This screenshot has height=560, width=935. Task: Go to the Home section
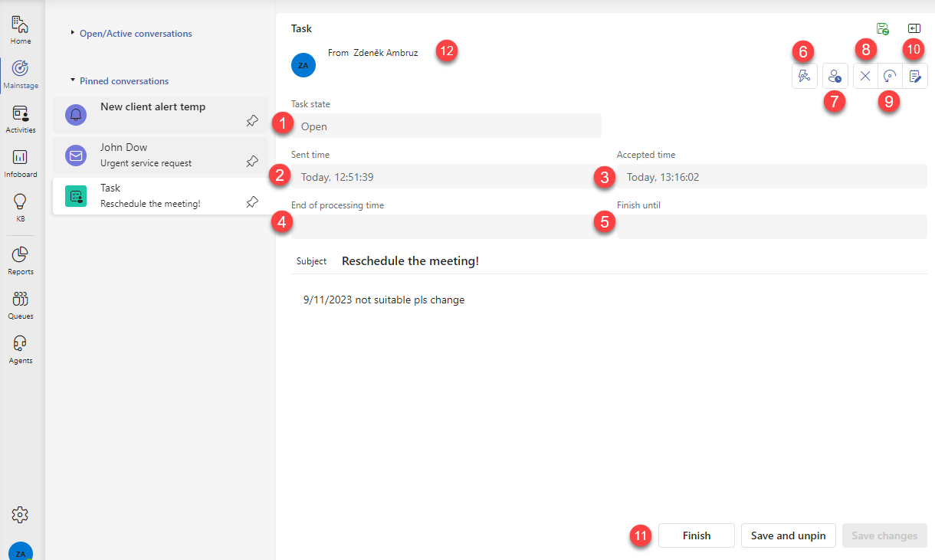click(21, 29)
